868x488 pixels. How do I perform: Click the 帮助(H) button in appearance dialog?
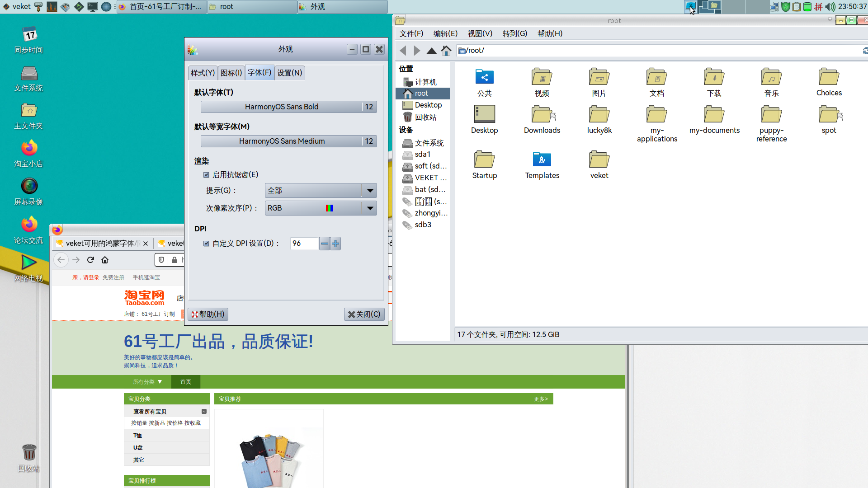click(208, 314)
